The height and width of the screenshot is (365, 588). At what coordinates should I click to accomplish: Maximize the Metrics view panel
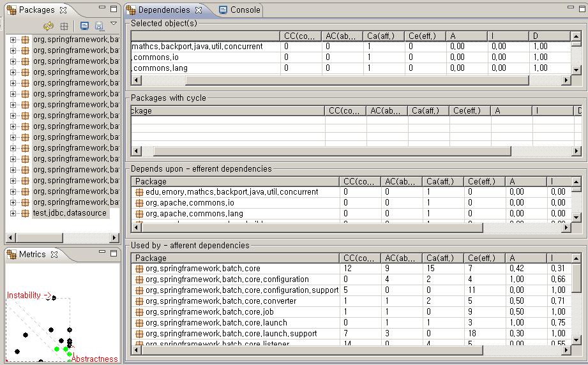point(114,254)
